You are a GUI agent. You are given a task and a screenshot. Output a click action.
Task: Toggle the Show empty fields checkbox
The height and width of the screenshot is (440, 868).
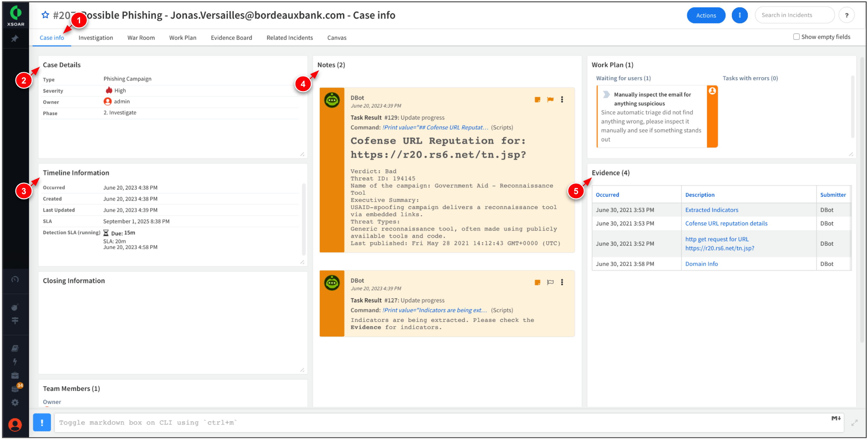pyautogui.click(x=795, y=37)
